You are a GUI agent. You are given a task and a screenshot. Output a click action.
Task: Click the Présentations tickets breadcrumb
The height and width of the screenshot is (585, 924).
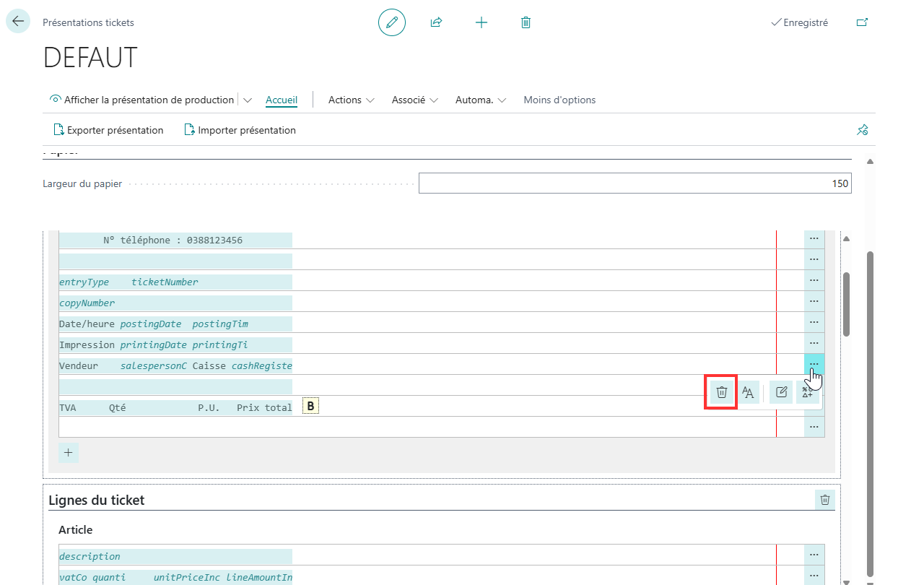[x=88, y=22]
